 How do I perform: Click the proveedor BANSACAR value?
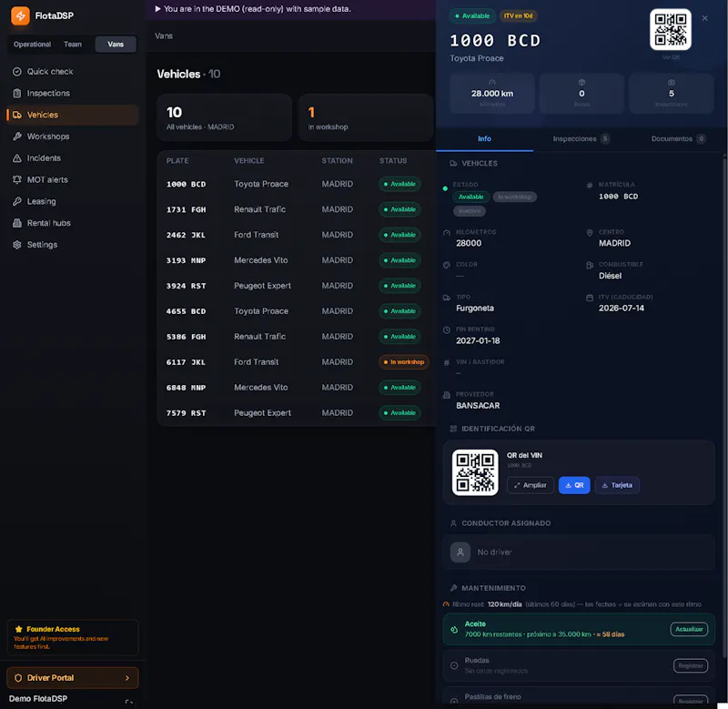coord(478,406)
